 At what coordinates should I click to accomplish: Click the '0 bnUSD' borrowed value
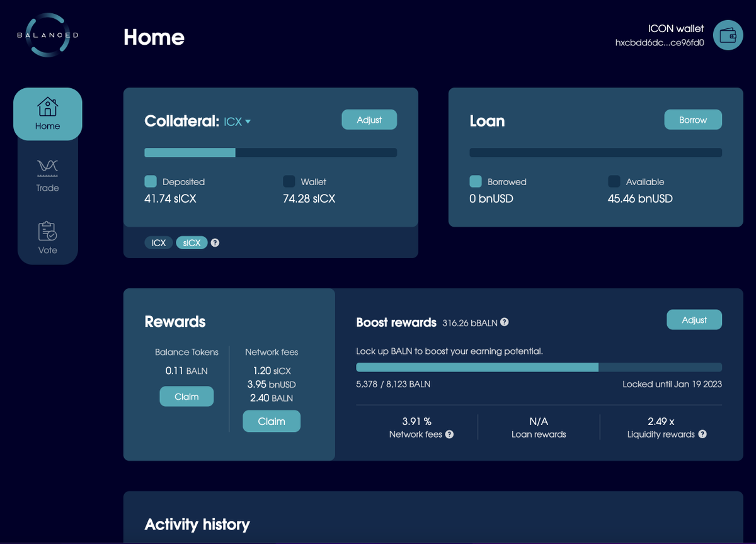491,198
